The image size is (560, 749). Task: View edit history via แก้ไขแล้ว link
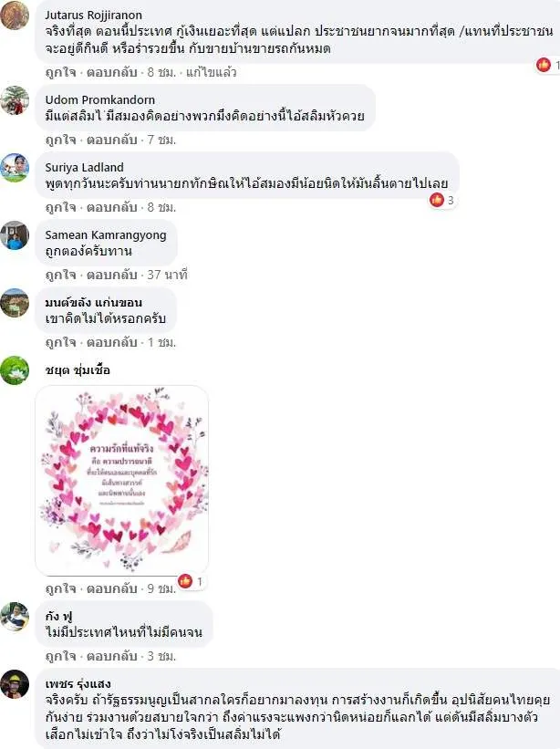coord(211,73)
